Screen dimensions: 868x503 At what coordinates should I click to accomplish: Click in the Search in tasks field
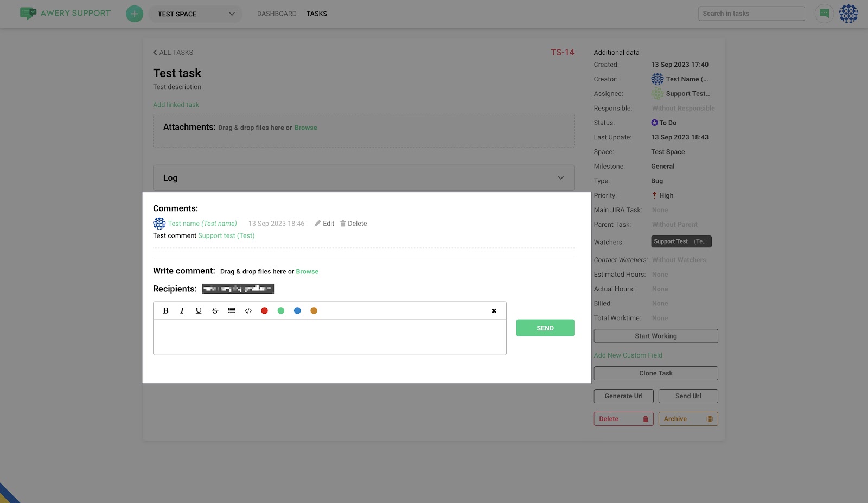point(751,14)
